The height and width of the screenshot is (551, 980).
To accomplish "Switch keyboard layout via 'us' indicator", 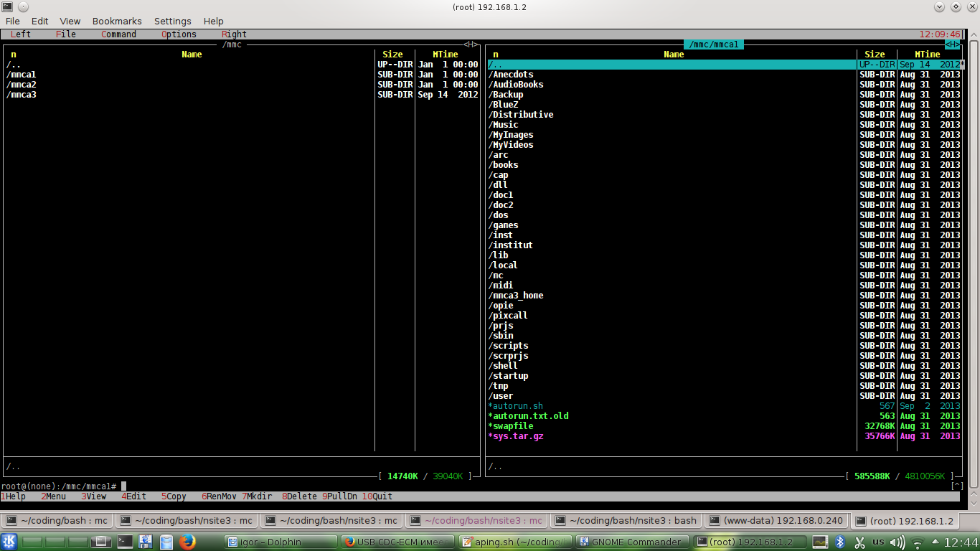I will (879, 542).
